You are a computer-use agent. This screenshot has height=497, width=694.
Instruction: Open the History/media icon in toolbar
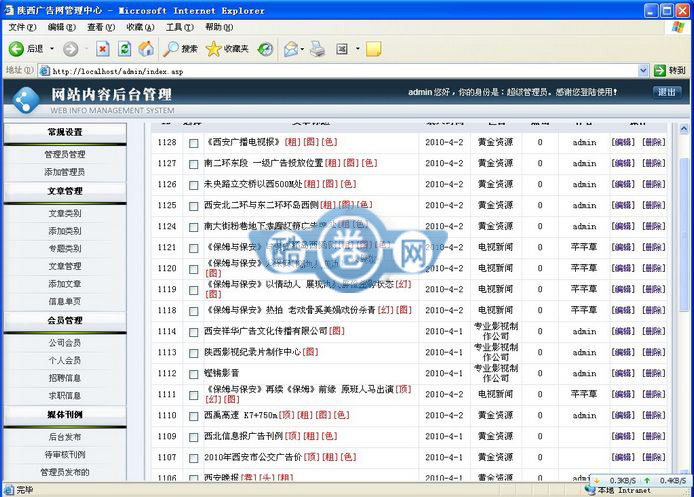pos(266,49)
